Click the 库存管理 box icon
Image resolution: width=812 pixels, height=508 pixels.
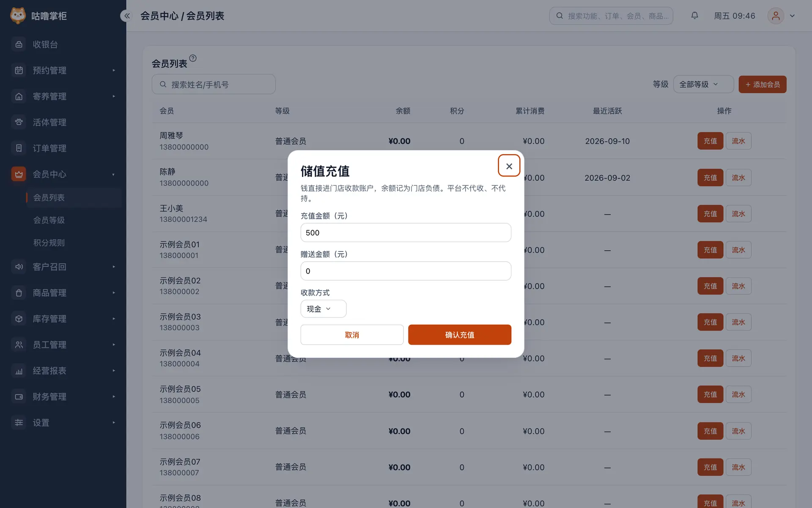(19, 319)
